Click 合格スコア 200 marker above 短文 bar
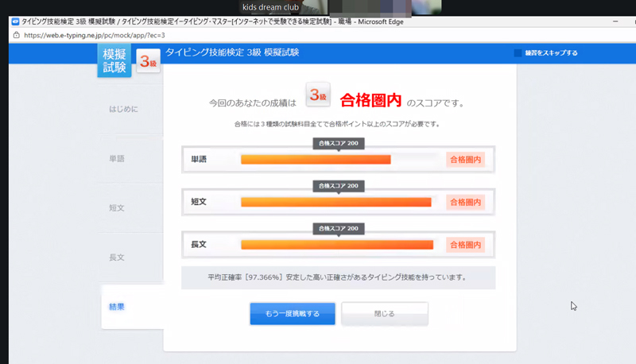636x364 pixels. 338,186
